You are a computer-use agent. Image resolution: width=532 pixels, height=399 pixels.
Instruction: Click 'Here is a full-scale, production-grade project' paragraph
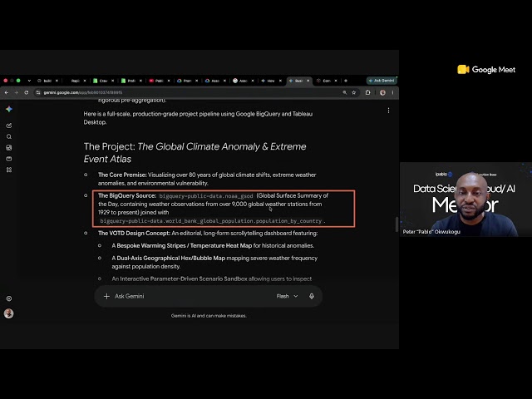tap(198, 118)
